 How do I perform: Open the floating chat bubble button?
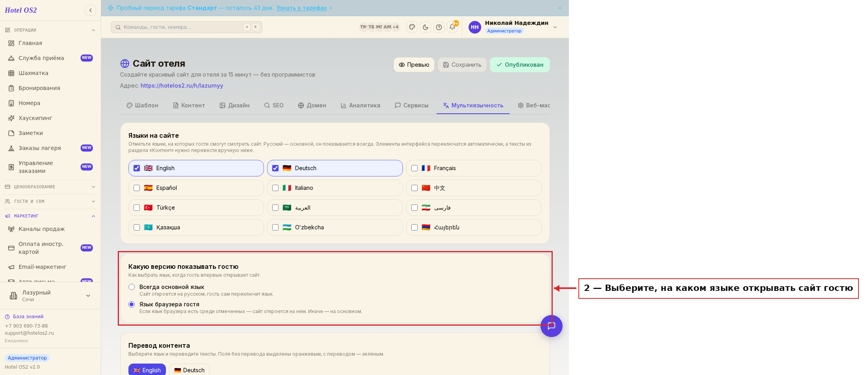coord(552,326)
